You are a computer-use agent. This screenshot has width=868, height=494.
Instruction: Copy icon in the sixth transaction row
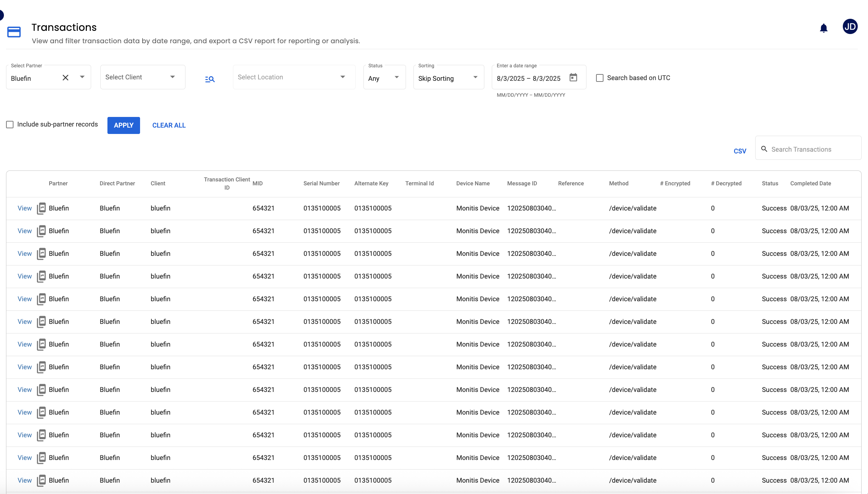pos(41,322)
